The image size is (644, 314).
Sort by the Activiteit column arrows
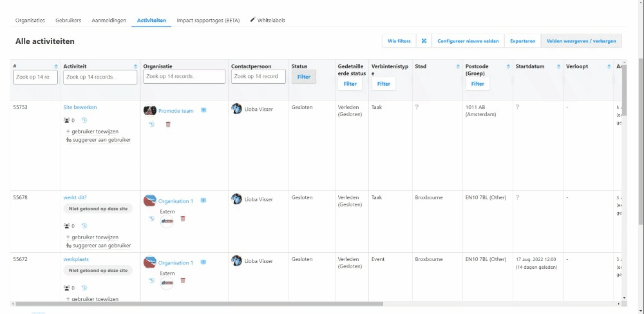coord(135,66)
